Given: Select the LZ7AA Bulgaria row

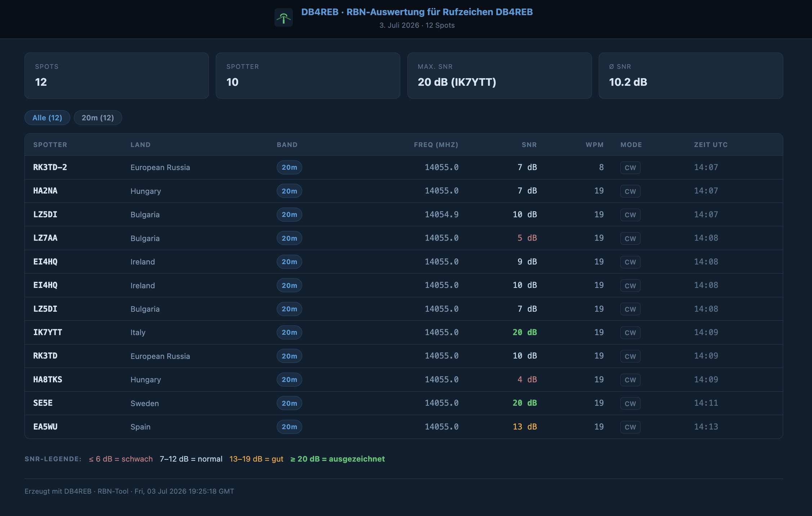Looking at the screenshot, I should (x=403, y=238).
